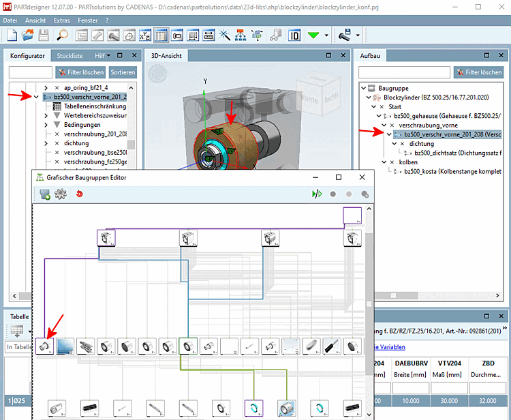Open dropdown next to green triangle icon
This screenshot has width=511, height=420.
click(x=328, y=35)
